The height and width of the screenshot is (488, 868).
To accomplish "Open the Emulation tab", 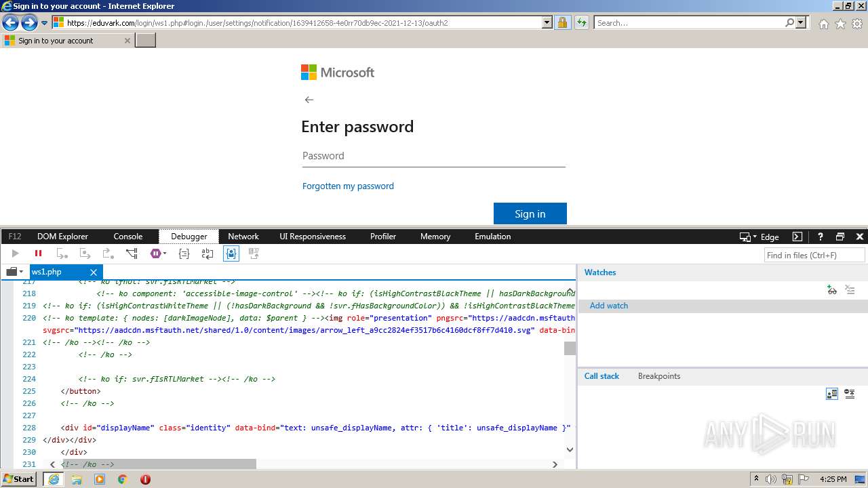I will point(492,237).
